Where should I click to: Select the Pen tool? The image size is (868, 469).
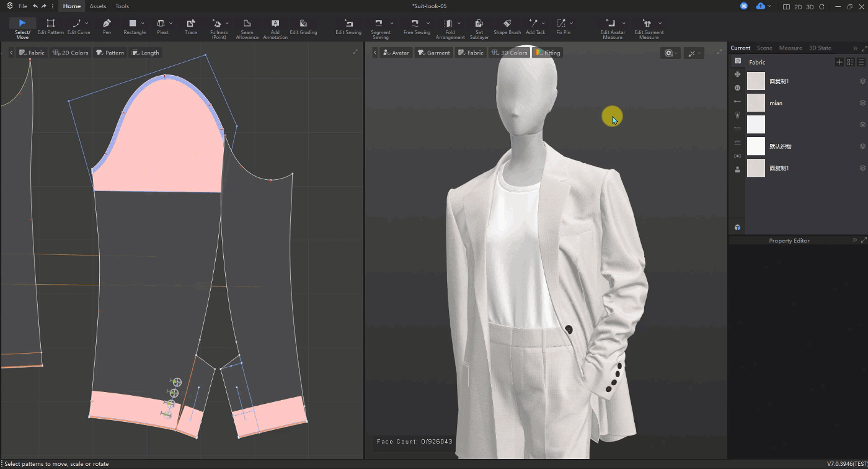click(107, 26)
